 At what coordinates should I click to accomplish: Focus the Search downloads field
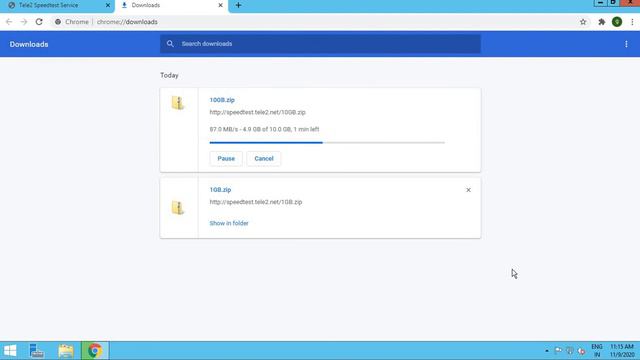320,44
